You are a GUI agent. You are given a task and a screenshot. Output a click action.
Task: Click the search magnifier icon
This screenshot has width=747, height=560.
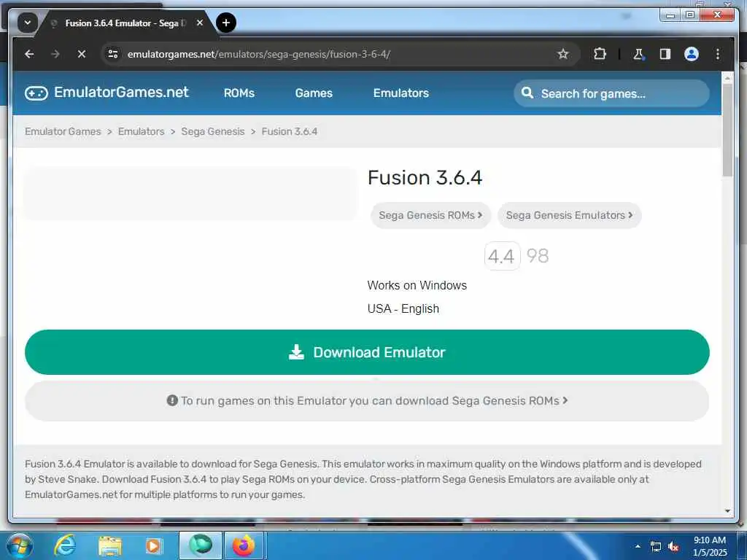click(527, 93)
